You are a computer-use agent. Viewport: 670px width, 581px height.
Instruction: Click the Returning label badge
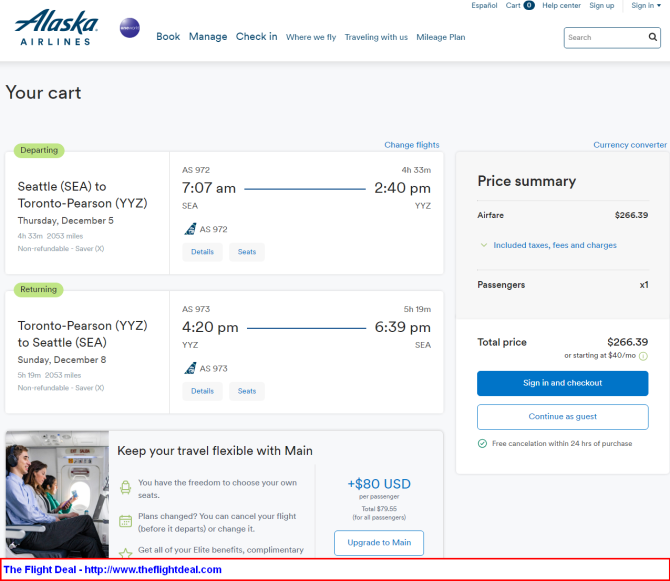click(38, 290)
